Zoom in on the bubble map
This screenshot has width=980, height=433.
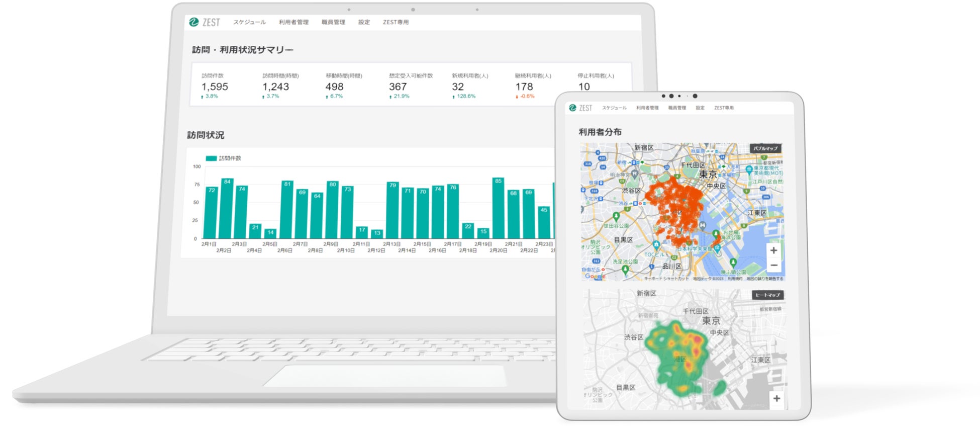pos(773,250)
